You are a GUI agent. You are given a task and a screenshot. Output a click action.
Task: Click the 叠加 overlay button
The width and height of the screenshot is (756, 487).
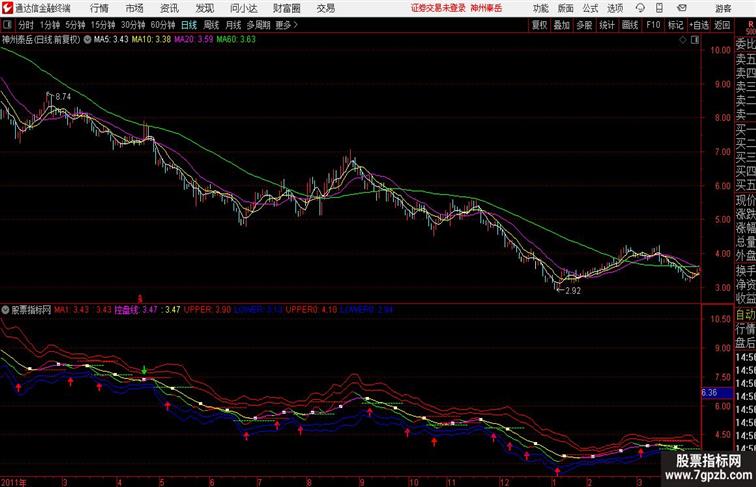point(561,25)
